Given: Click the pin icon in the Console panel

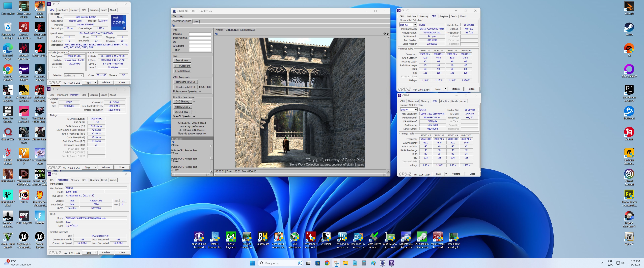Looking at the screenshot, I should click(x=174, y=142).
